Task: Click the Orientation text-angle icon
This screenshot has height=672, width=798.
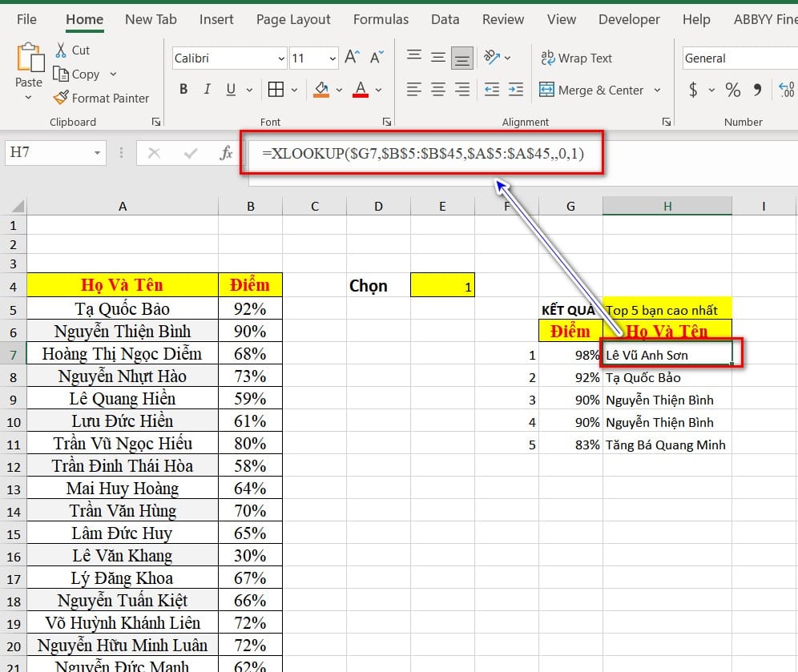Action: [492, 57]
